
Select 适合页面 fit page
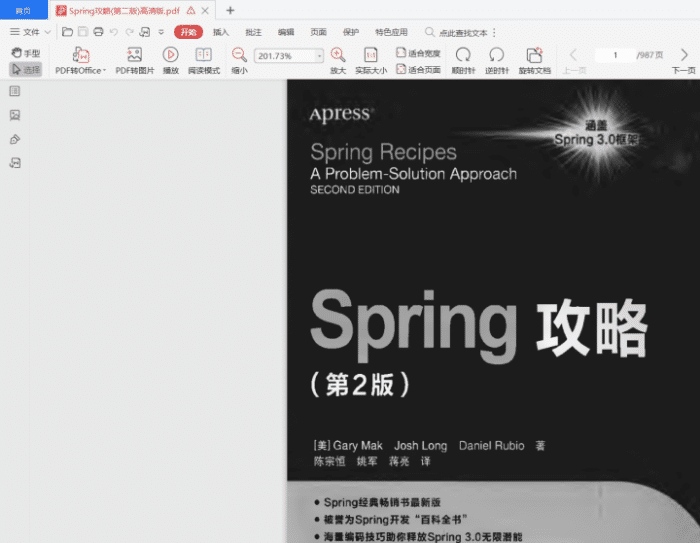coord(418,70)
